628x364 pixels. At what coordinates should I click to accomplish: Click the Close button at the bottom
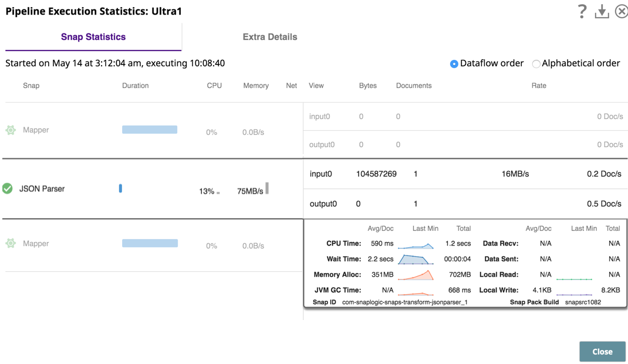pos(602,351)
